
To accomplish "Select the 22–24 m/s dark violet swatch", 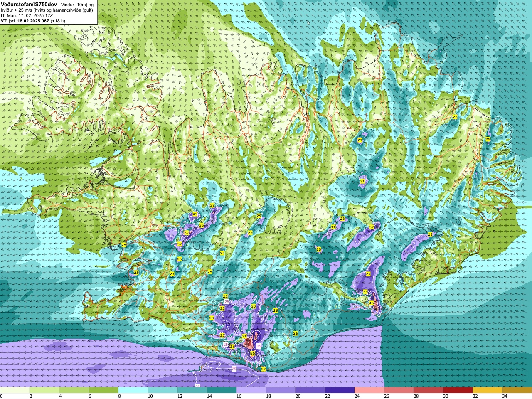I will pyautogui.click(x=340, y=390).
